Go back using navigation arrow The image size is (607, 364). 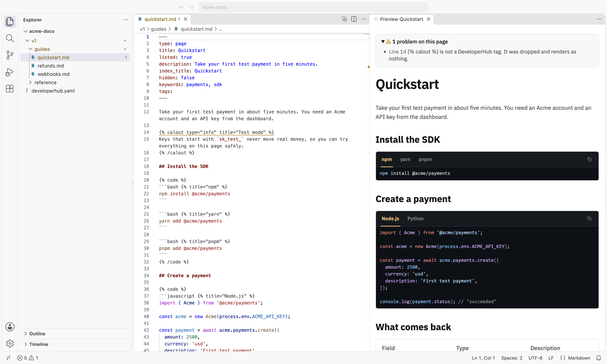click(x=181, y=7)
